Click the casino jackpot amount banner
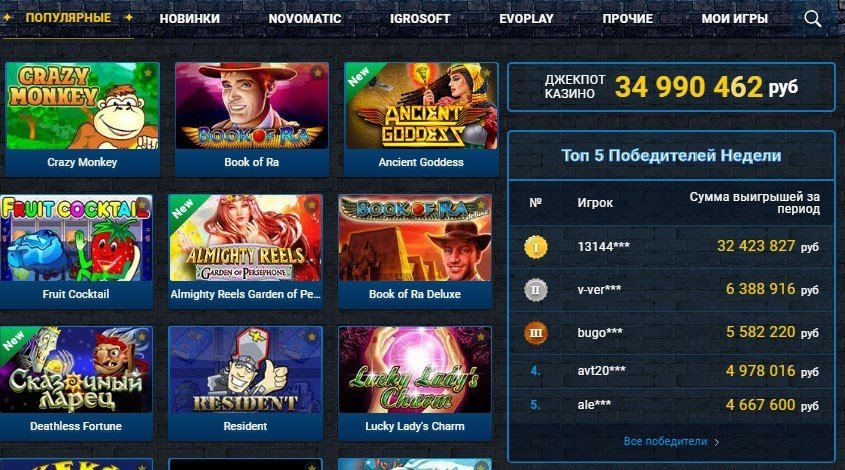 coord(671,87)
